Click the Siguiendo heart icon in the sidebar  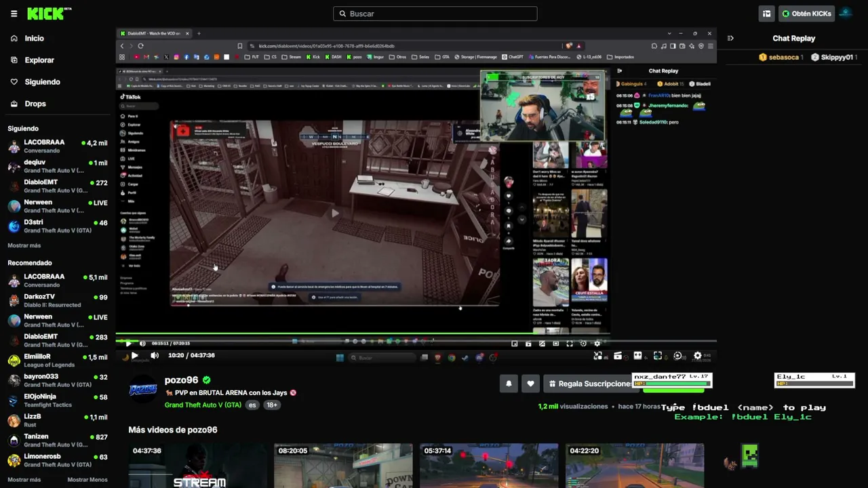tap(14, 82)
